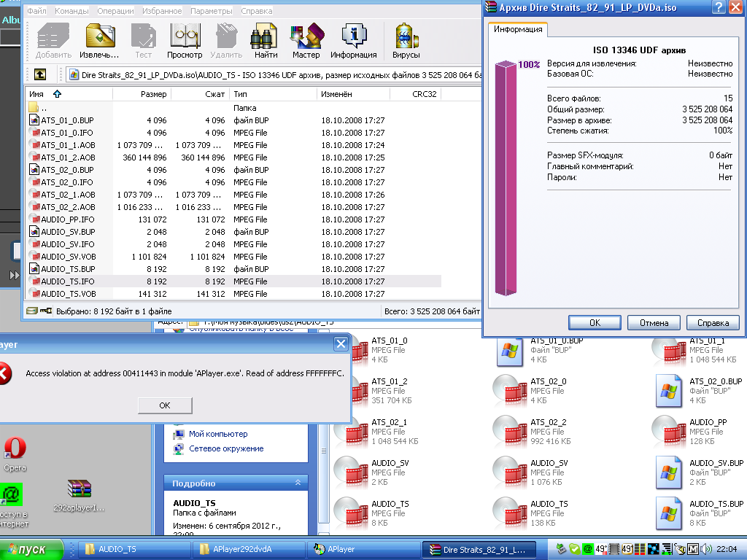Collapse the Подробно panel chevron
This screenshot has width=747, height=560.
298,483
